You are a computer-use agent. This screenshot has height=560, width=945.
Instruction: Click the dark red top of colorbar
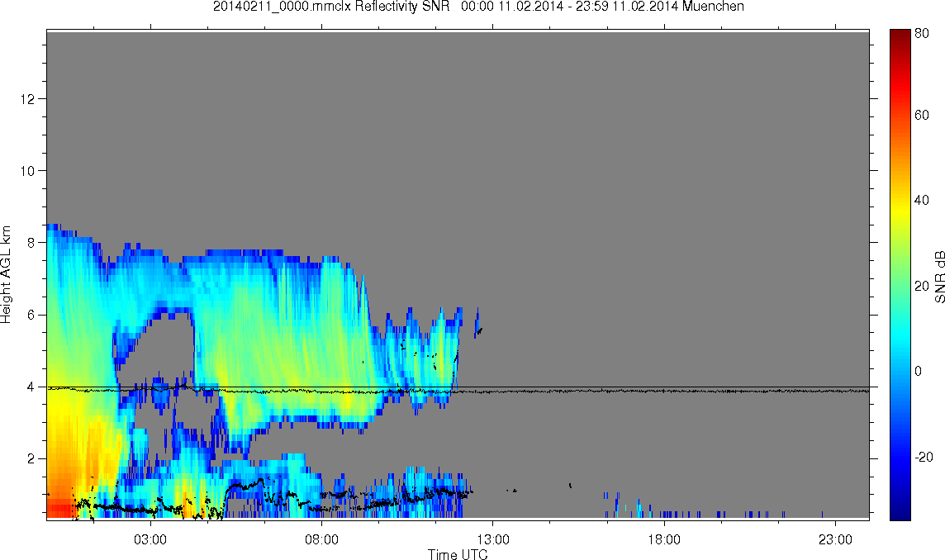pos(900,36)
